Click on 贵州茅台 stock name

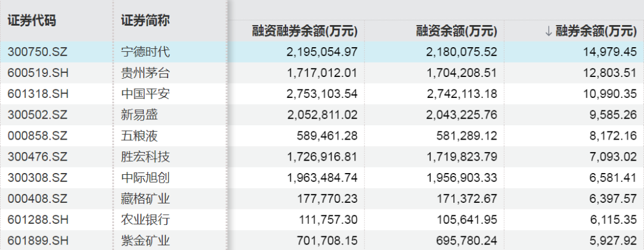[x=145, y=73]
